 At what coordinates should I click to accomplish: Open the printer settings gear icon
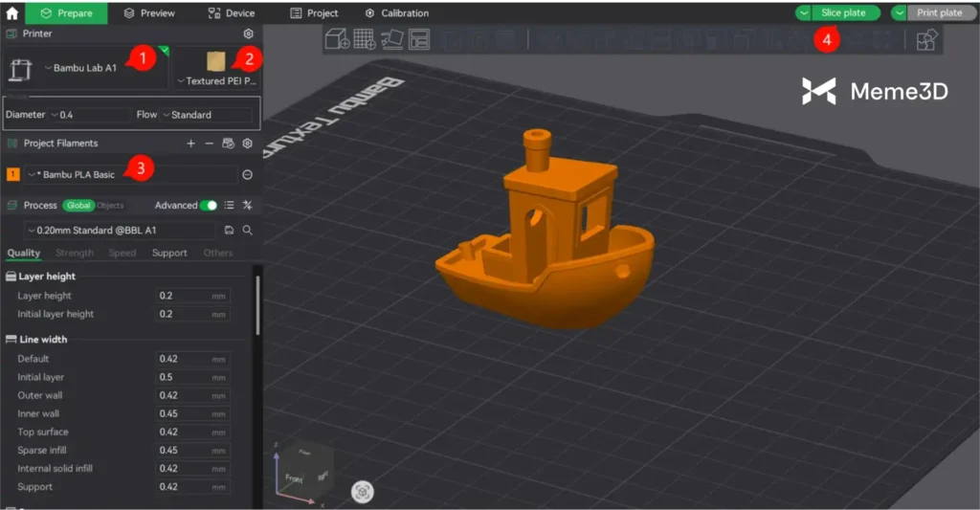click(248, 33)
